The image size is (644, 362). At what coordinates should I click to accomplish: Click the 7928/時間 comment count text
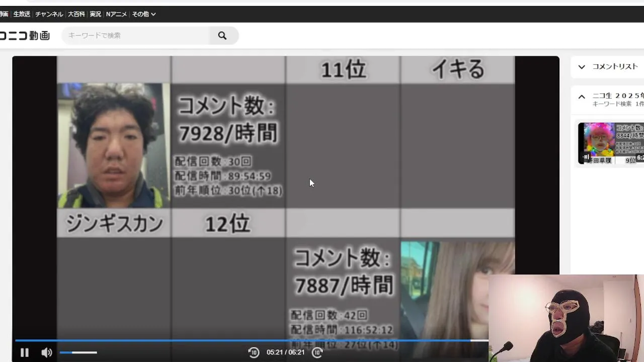(x=228, y=134)
